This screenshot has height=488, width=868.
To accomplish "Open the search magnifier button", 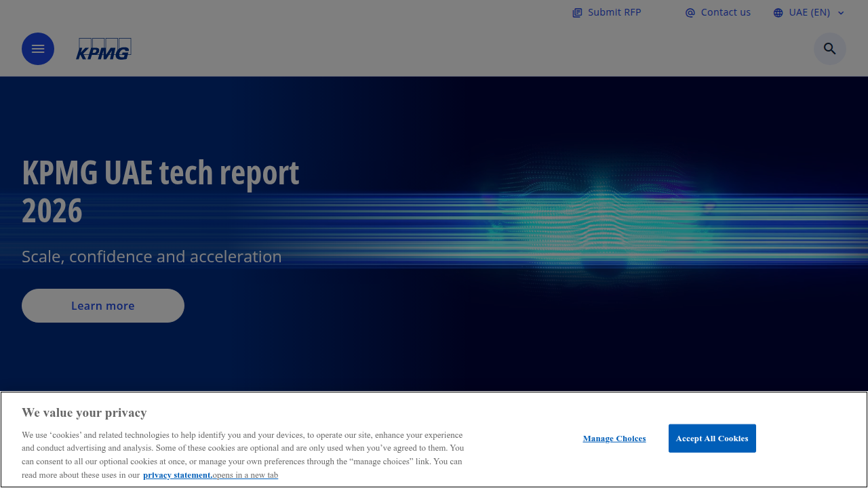I will point(830,49).
